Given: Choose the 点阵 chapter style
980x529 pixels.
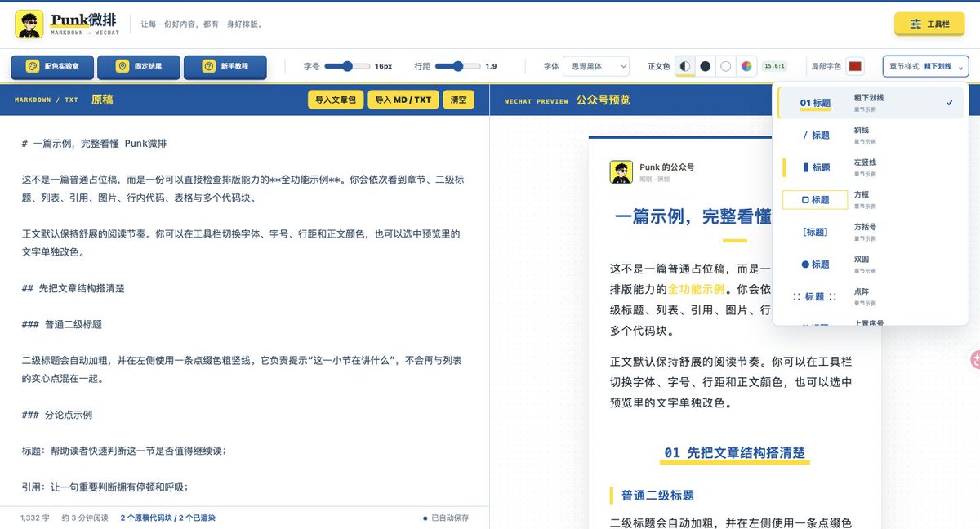Looking at the screenshot, I should (871, 296).
